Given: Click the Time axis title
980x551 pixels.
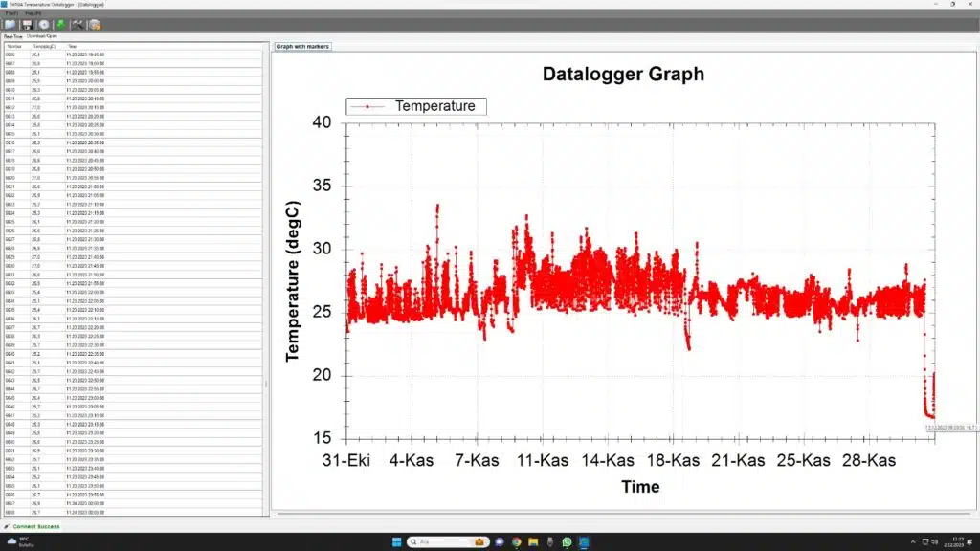Looking at the screenshot, I should (640, 487).
